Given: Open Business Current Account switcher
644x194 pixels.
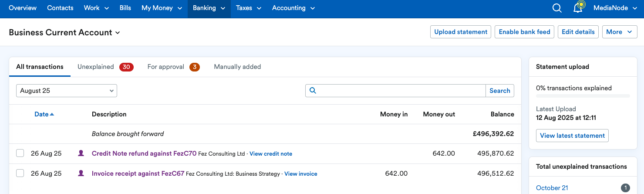Looking at the screenshot, I should click(64, 32).
